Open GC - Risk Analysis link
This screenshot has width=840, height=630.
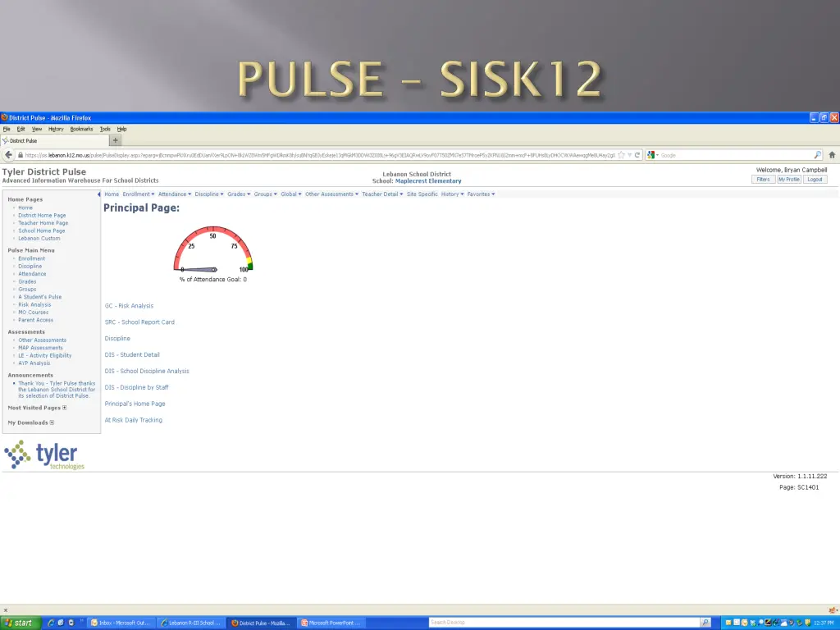tap(129, 306)
